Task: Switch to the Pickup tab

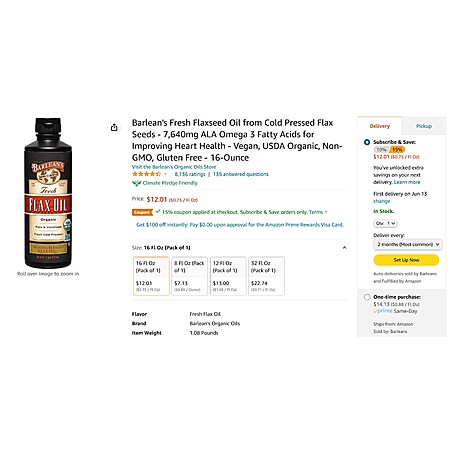Action: 424,126
